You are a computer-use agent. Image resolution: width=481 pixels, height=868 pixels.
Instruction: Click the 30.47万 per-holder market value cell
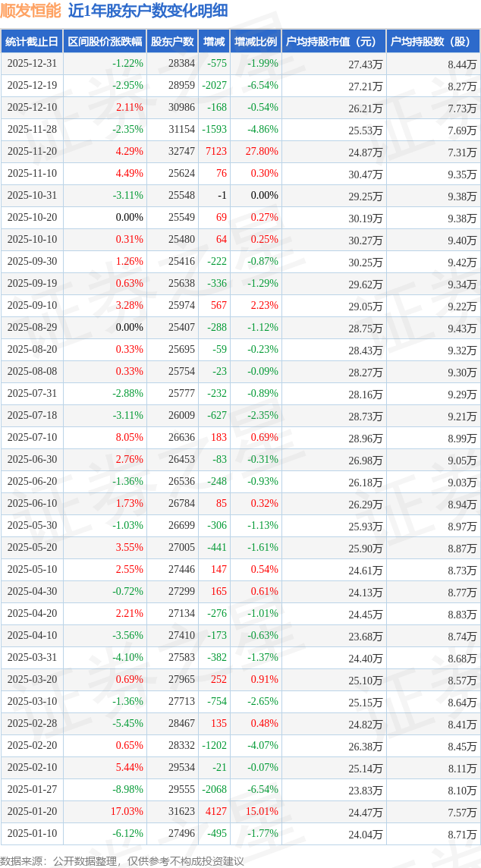tap(365, 174)
